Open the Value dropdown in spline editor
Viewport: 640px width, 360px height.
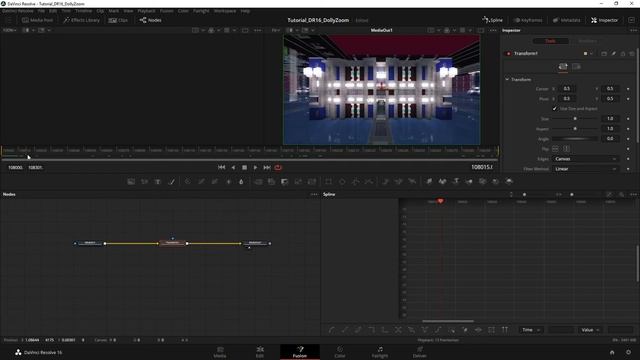(x=590, y=330)
